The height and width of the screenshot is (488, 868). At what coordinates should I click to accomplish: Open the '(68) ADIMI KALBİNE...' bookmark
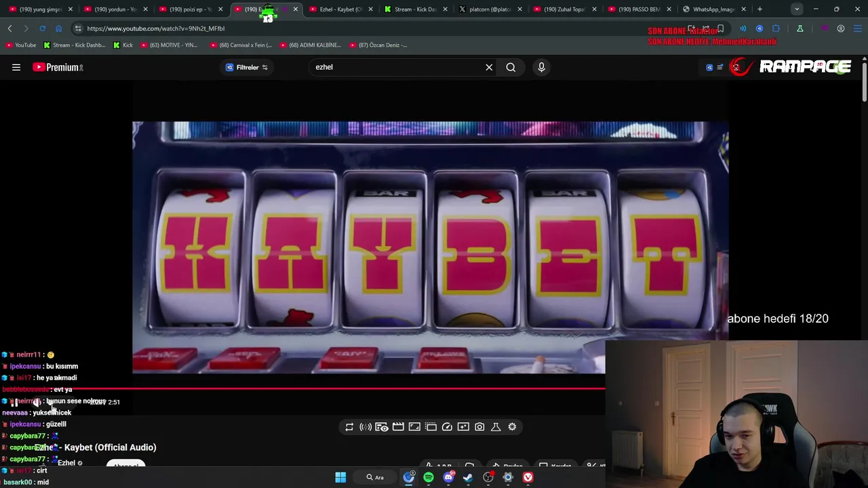[x=310, y=45]
